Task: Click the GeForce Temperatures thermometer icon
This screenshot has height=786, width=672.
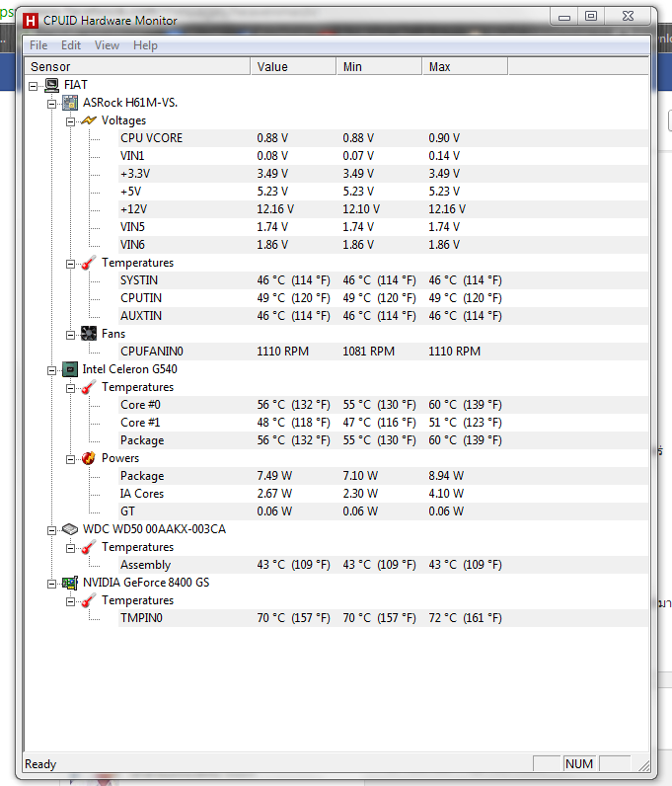Action: [x=89, y=600]
